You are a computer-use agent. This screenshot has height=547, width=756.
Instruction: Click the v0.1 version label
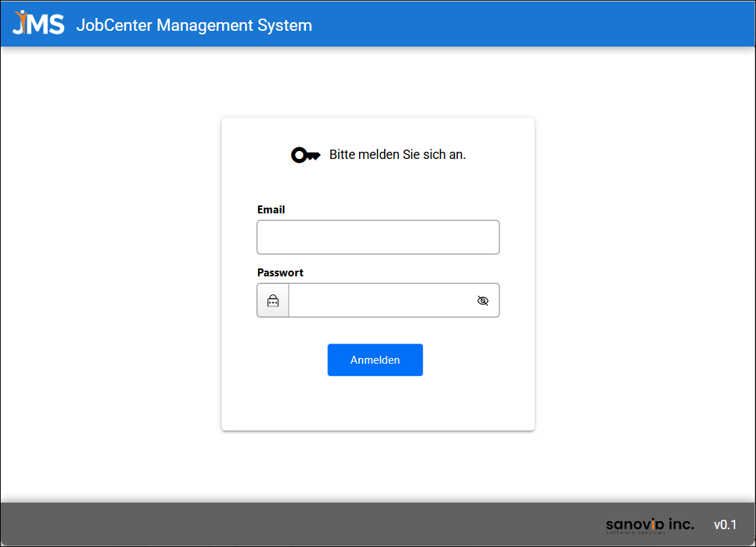pos(725,525)
